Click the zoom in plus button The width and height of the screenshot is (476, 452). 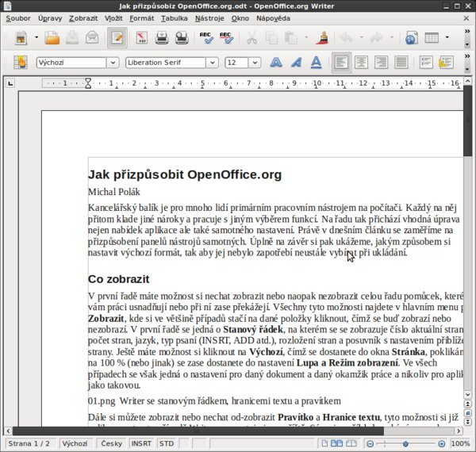coord(441,444)
